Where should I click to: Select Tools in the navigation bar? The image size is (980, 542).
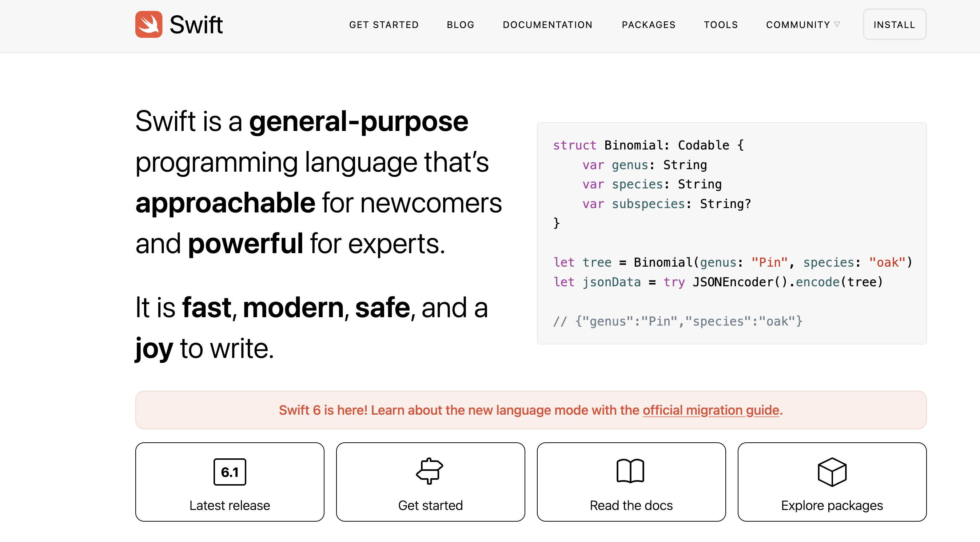[721, 25]
